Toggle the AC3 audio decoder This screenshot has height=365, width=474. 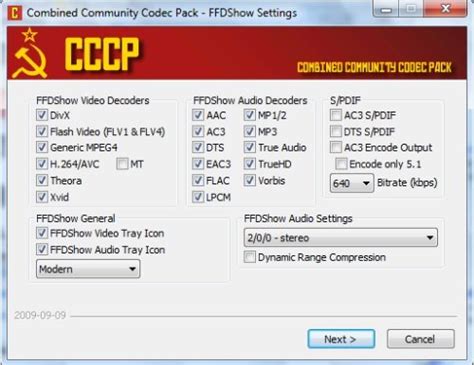point(198,131)
